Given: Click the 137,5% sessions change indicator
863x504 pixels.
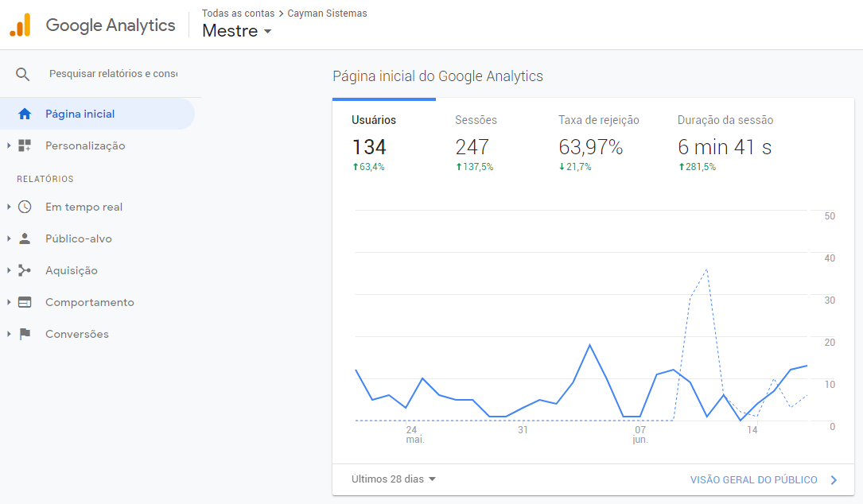Looking at the screenshot, I should [x=474, y=167].
